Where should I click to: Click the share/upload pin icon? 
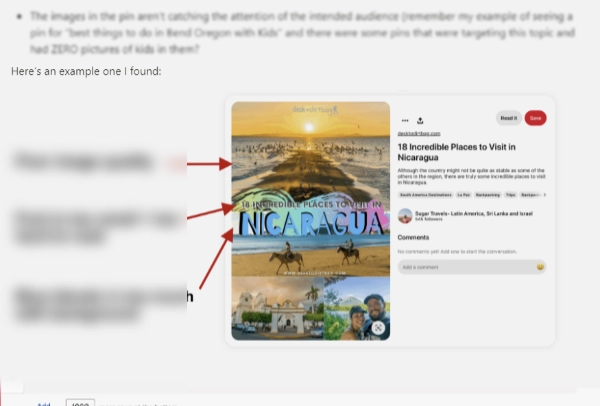420,121
